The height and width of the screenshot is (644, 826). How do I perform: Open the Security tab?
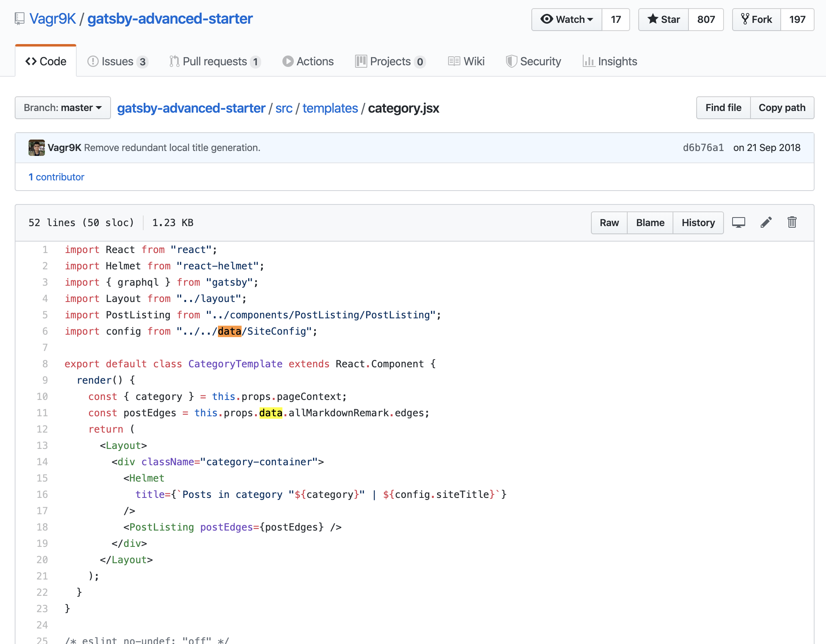[533, 62]
